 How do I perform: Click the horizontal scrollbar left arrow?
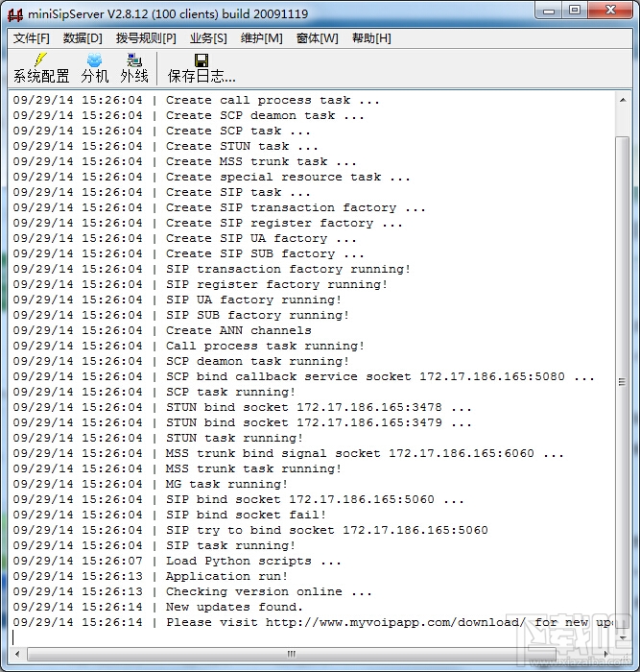click(17, 654)
